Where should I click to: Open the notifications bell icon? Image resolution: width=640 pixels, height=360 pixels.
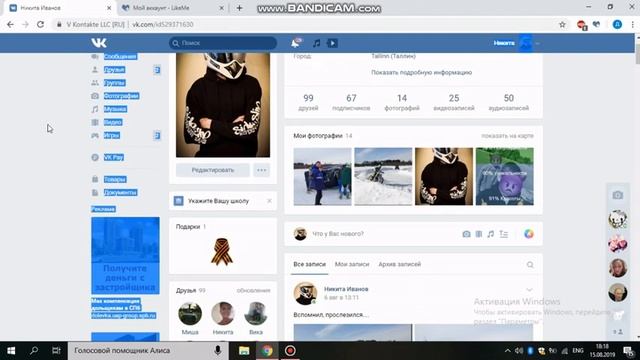pos(296,43)
